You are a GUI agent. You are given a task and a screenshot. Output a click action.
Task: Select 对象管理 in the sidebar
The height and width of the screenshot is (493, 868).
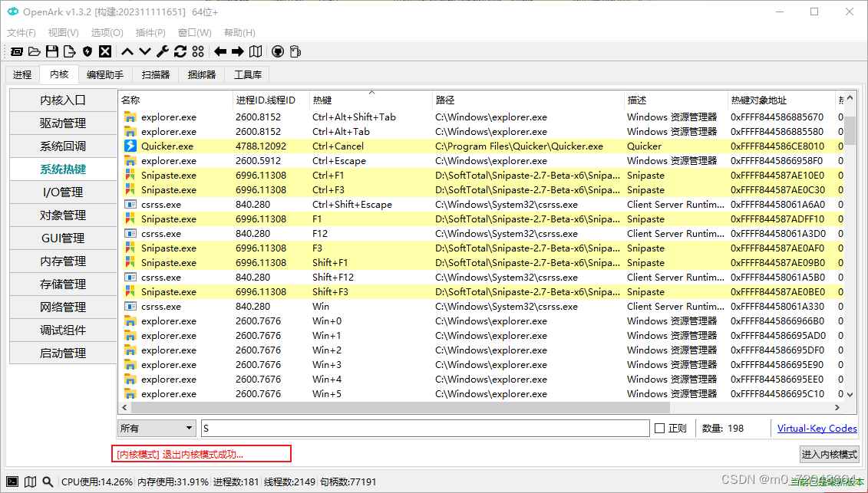[63, 215]
